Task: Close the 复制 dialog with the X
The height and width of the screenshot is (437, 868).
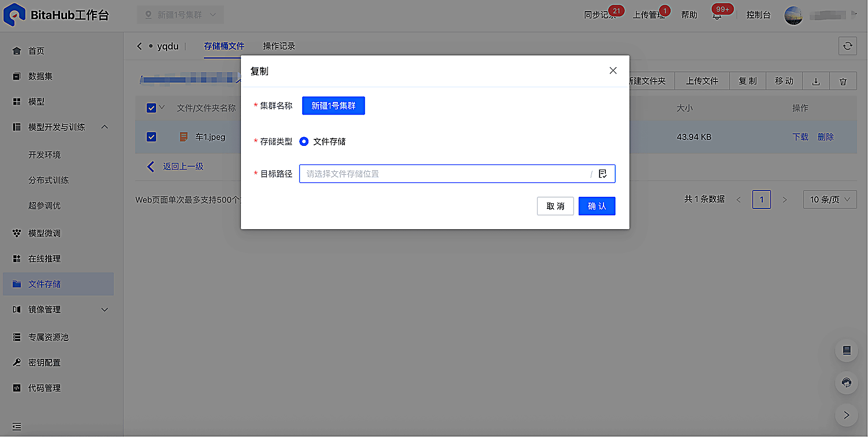Action: (613, 71)
